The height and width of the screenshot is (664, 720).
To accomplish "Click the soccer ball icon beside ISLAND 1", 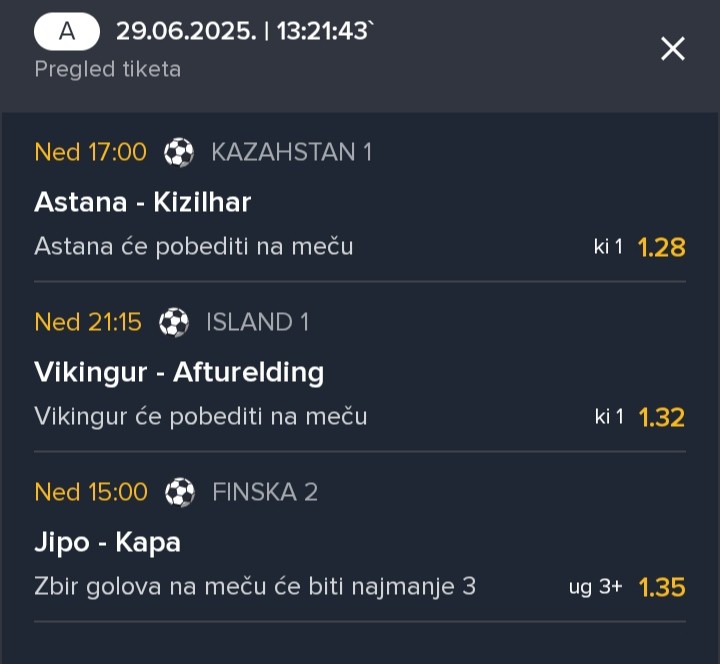I will tap(174, 322).
